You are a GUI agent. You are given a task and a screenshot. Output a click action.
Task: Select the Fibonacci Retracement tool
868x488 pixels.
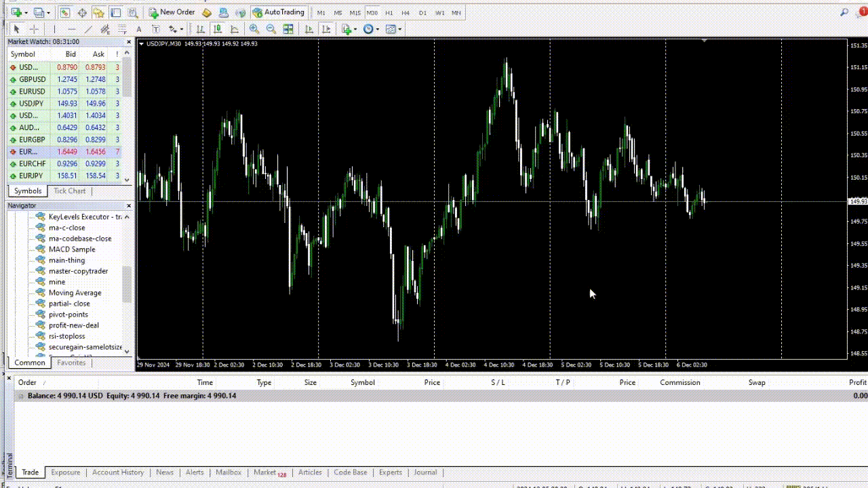pyautogui.click(x=122, y=29)
